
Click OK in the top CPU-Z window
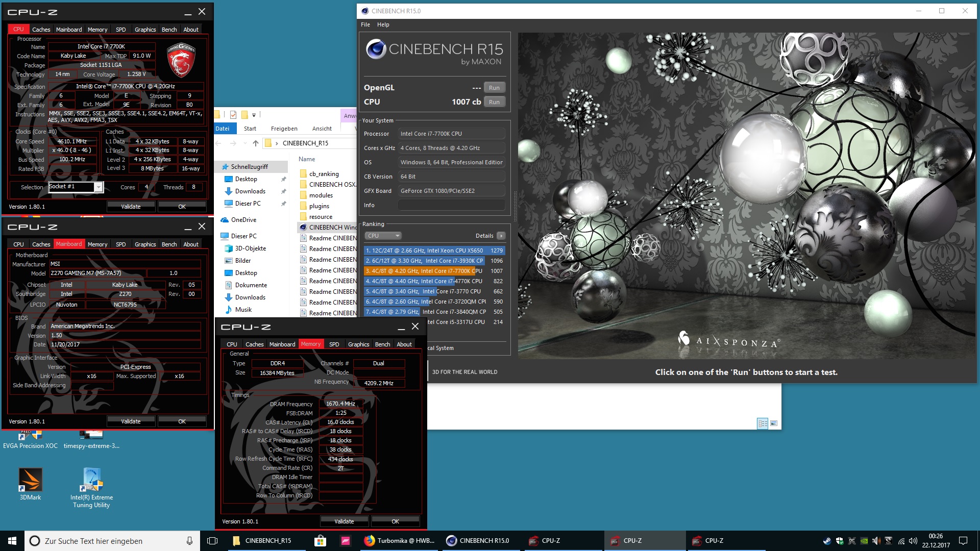[x=182, y=207]
